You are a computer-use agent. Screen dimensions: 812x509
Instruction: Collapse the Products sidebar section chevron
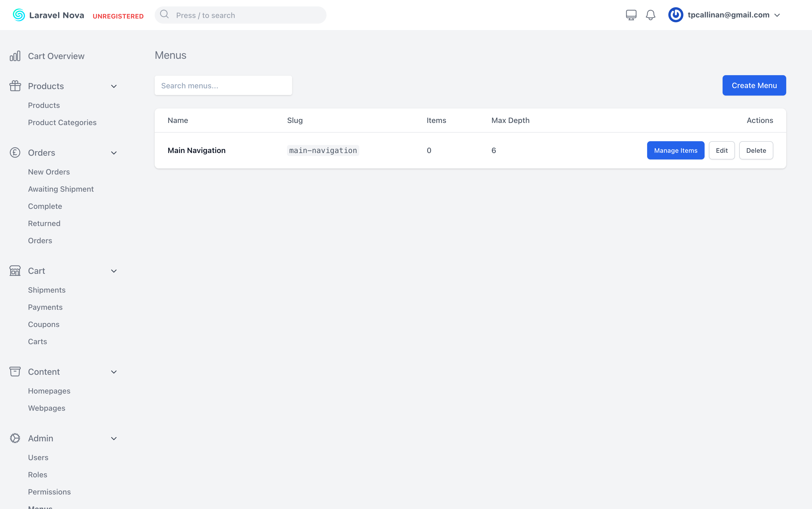coord(114,86)
